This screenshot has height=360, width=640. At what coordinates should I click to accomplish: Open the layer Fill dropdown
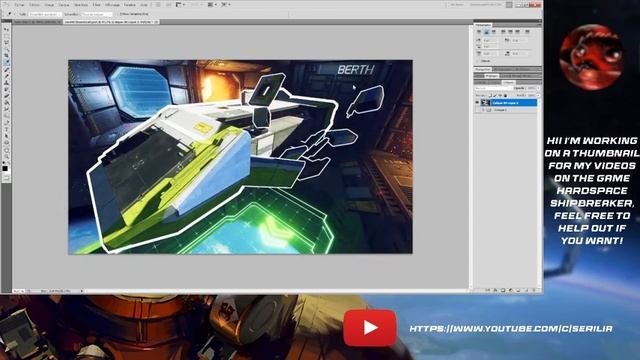(x=538, y=96)
